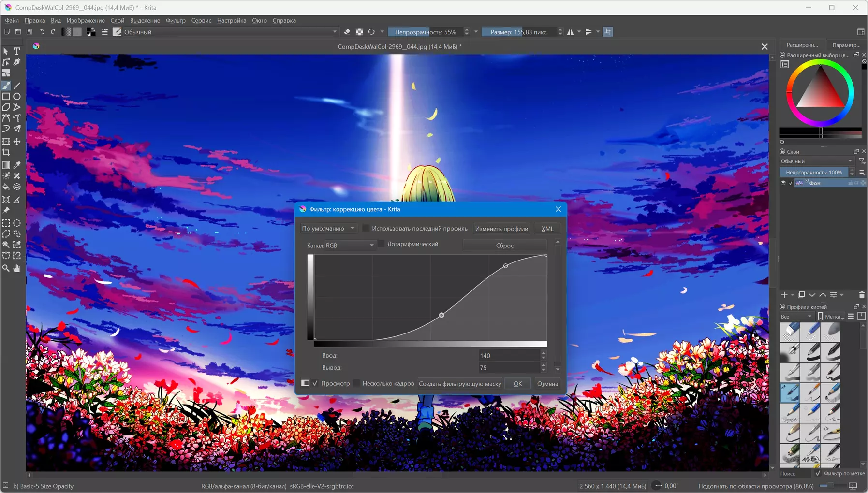Click OK in the color adjustment dialog

tap(517, 384)
